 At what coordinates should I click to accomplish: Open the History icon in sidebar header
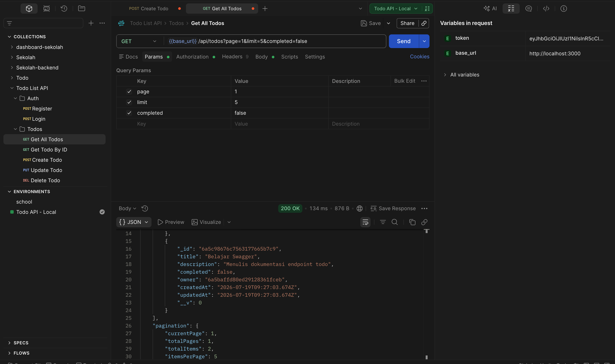(x=64, y=9)
